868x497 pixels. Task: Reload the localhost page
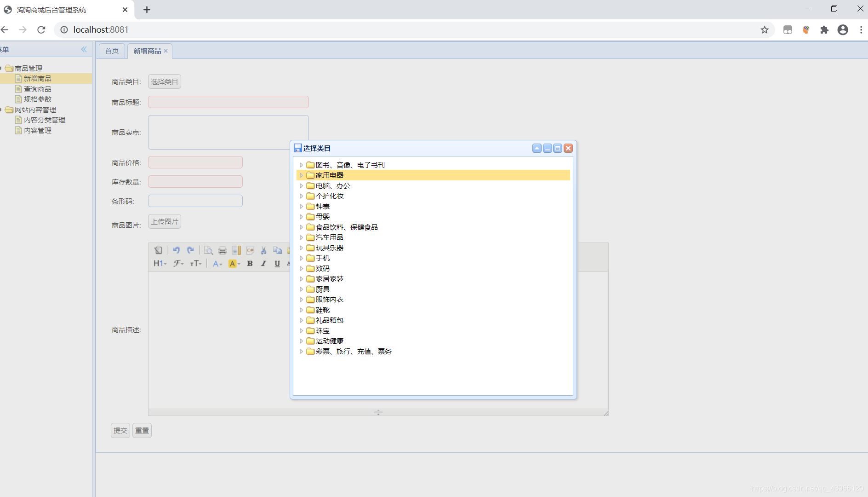[x=41, y=30]
